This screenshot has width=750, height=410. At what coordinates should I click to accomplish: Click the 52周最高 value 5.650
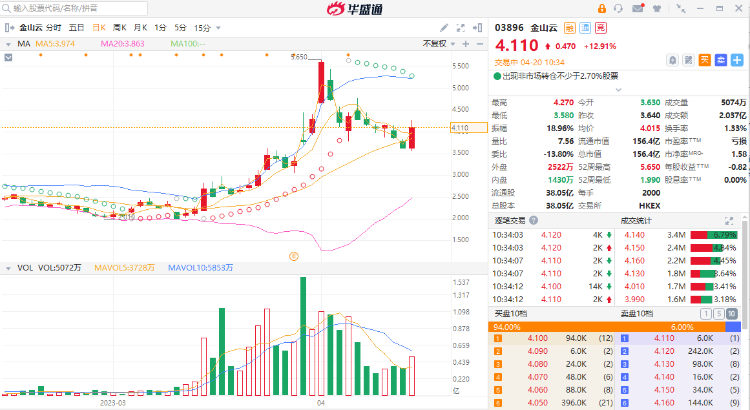pos(650,167)
